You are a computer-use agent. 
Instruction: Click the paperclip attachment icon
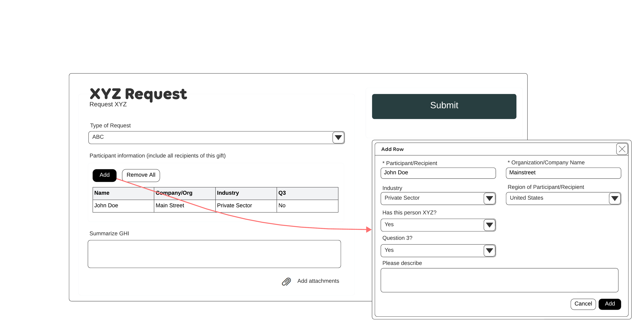click(286, 281)
